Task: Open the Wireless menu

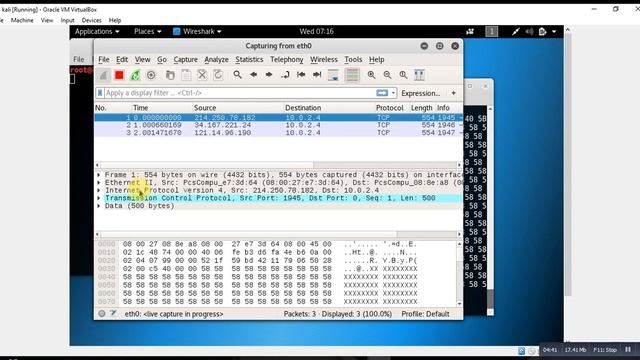Action: coord(324,60)
